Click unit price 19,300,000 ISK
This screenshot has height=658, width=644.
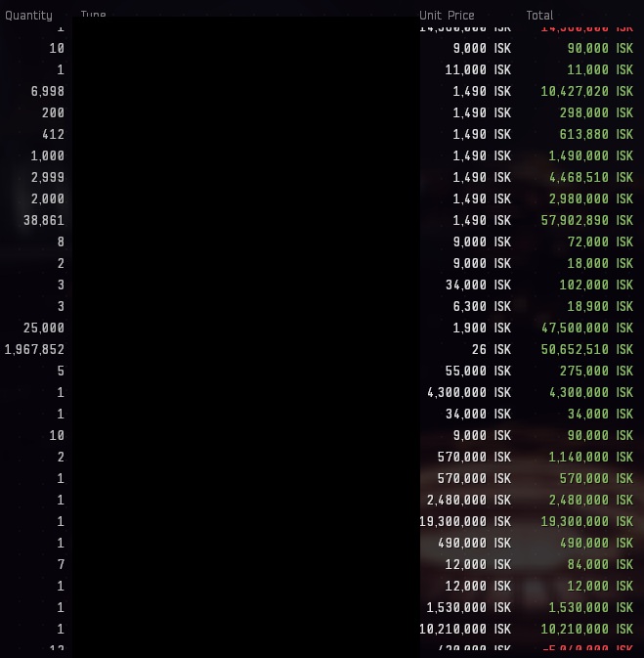pos(465,521)
